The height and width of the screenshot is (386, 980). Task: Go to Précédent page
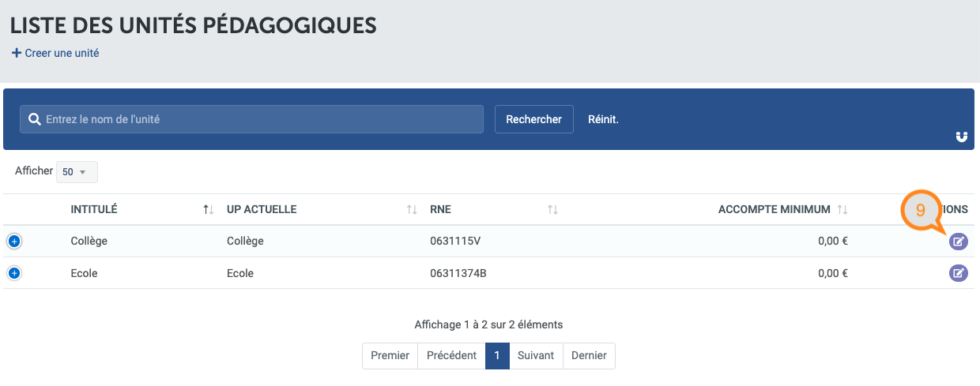click(x=451, y=355)
